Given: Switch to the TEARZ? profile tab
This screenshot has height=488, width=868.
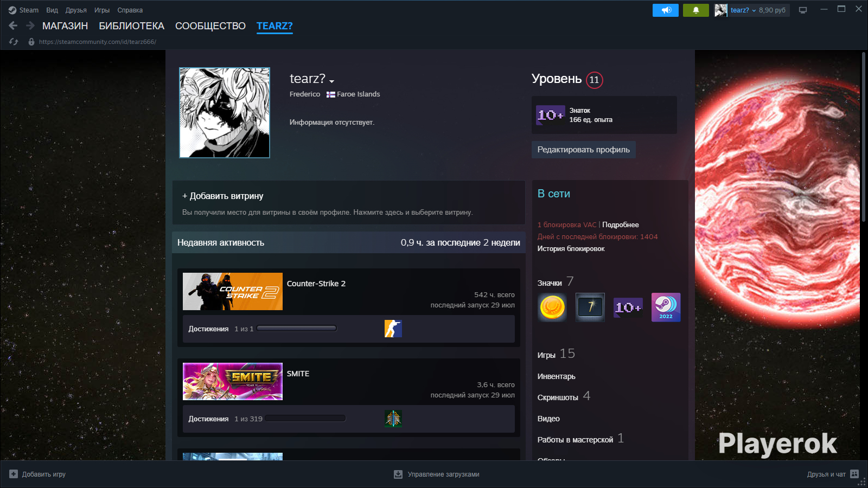Looking at the screenshot, I should [x=275, y=26].
